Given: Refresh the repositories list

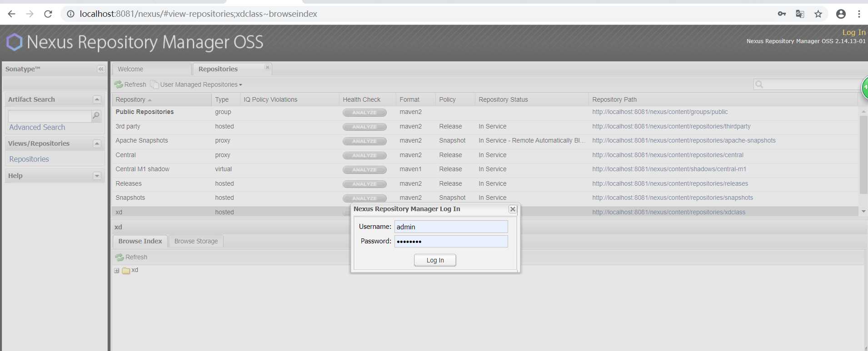Looking at the screenshot, I should click(130, 84).
